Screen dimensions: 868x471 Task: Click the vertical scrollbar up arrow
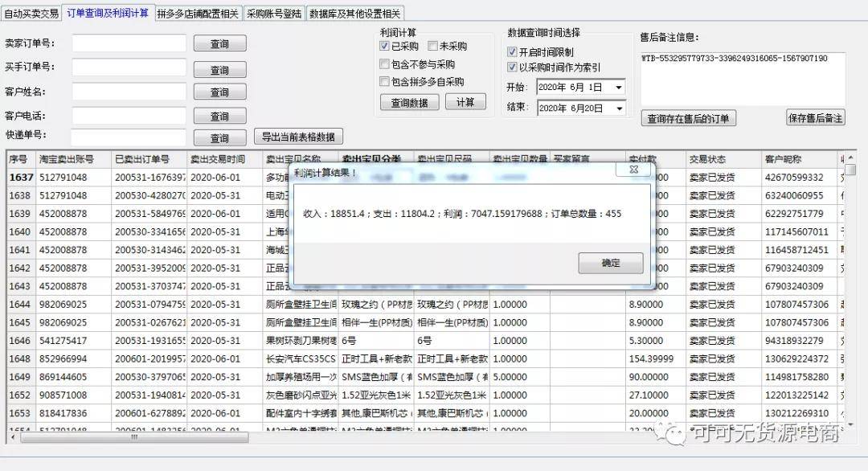pos(850,158)
